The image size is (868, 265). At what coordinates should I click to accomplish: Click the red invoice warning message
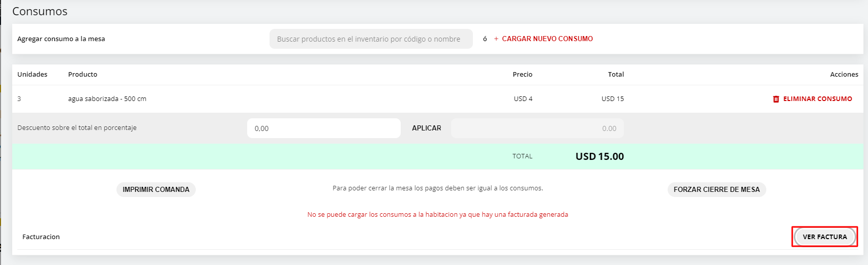[x=437, y=215]
